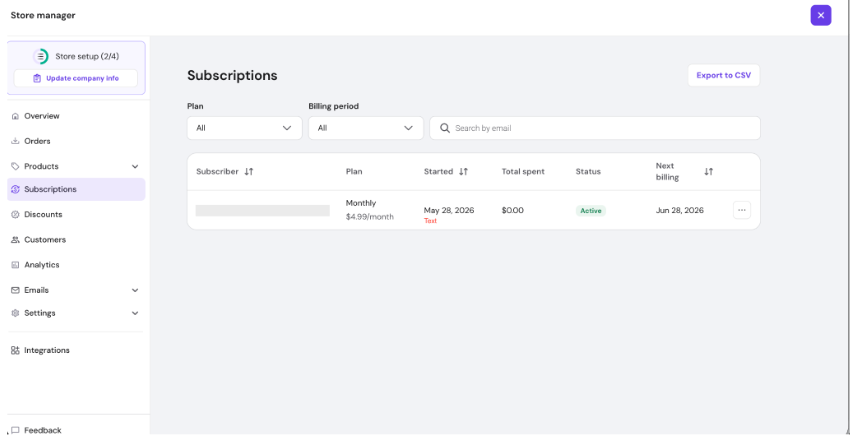850x440 pixels.
Task: Click the Update company info button
Action: click(x=76, y=78)
